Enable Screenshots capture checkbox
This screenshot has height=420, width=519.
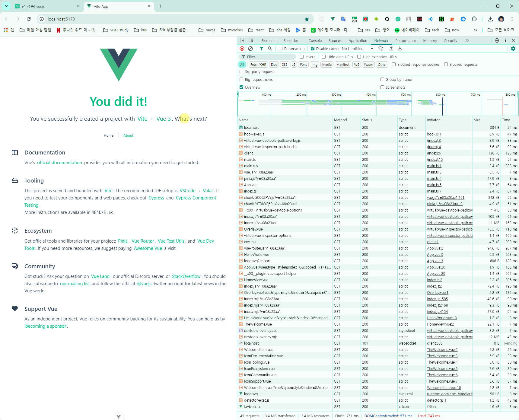point(382,87)
